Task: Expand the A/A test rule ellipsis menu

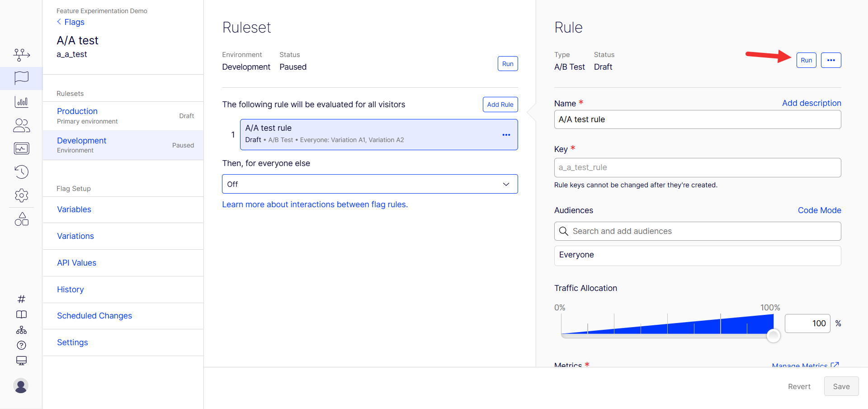Action: (x=506, y=135)
